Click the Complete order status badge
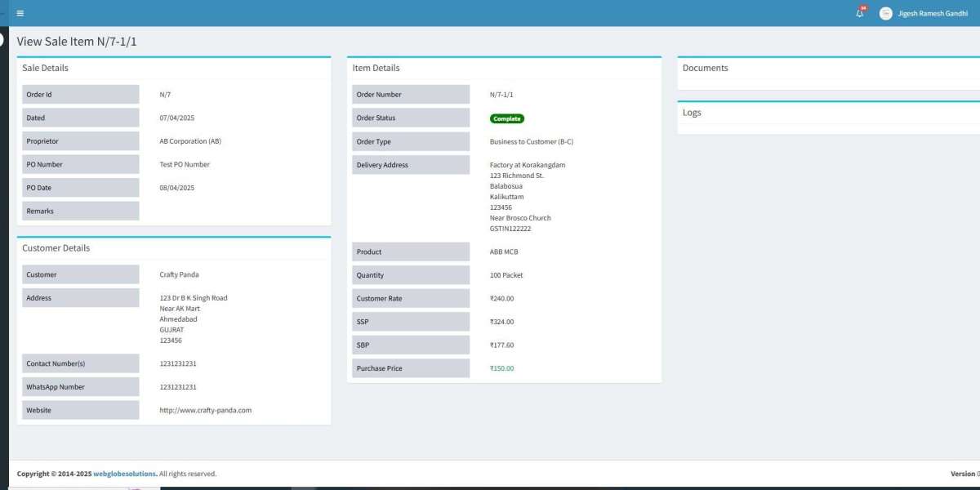Viewport: 980px width, 490px height. (507, 118)
